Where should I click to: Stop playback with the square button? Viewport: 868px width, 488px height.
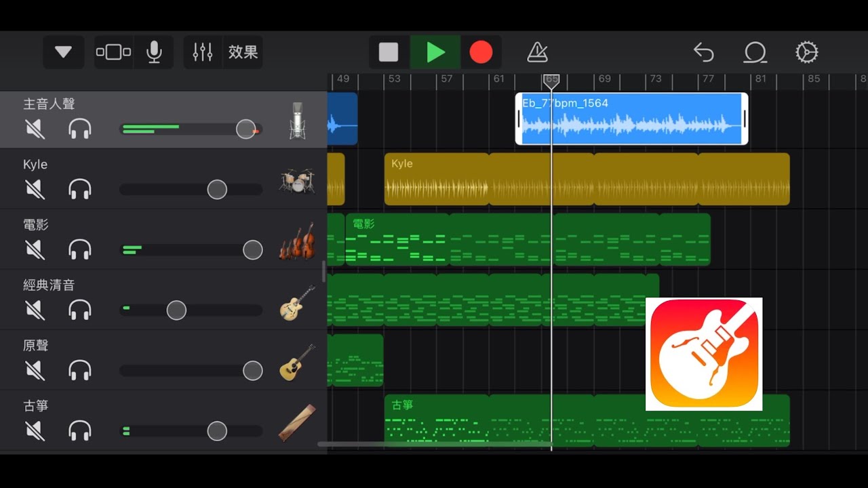pos(389,52)
